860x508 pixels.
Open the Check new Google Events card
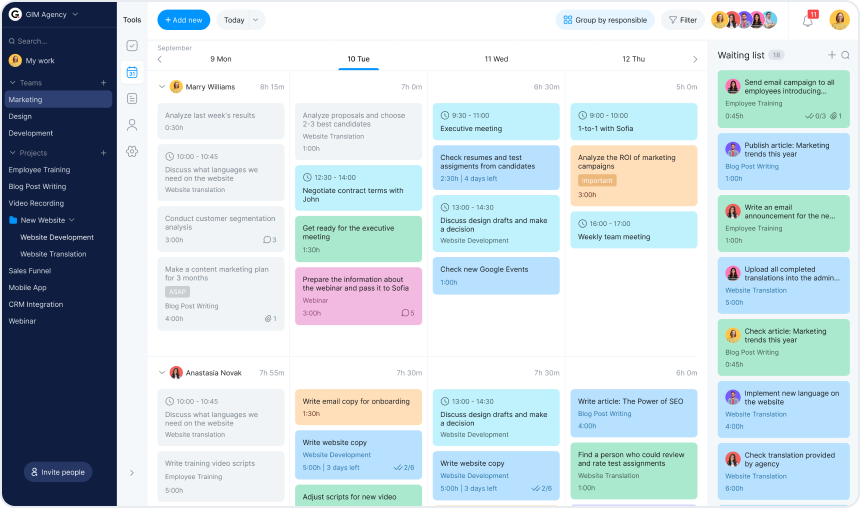496,276
